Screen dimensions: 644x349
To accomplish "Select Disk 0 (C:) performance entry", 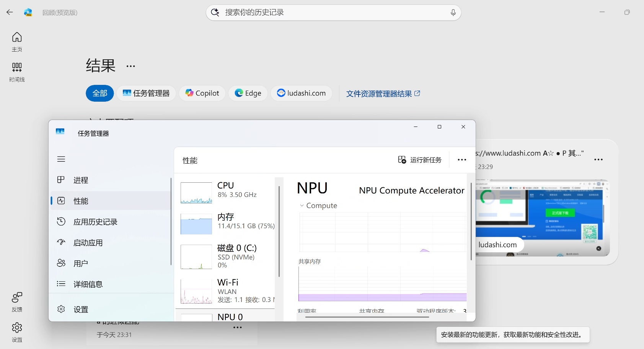I will 226,256.
